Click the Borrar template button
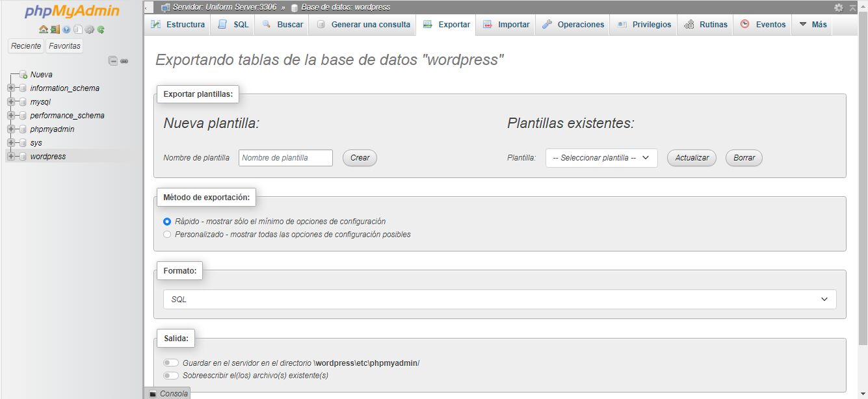The height and width of the screenshot is (399, 868). [743, 157]
